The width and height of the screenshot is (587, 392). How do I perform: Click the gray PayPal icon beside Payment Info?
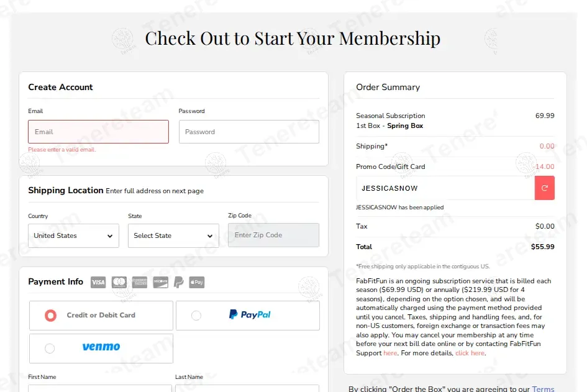point(179,283)
